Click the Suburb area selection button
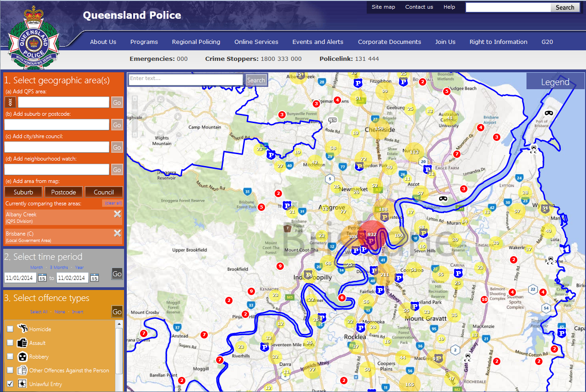The width and height of the screenshot is (586, 392). pyautogui.click(x=23, y=192)
